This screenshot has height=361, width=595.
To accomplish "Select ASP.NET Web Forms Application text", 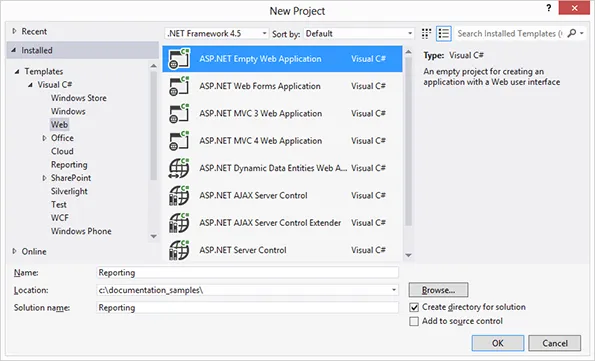I will coord(260,86).
